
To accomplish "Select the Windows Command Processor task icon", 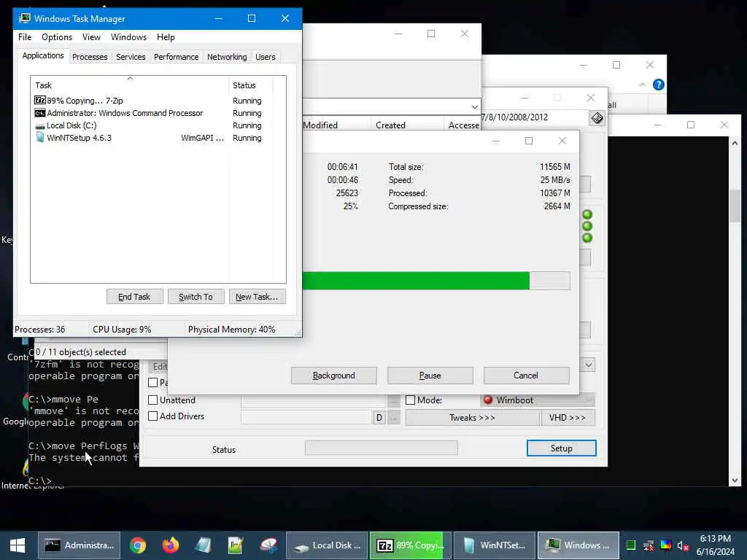I will coord(40,113).
